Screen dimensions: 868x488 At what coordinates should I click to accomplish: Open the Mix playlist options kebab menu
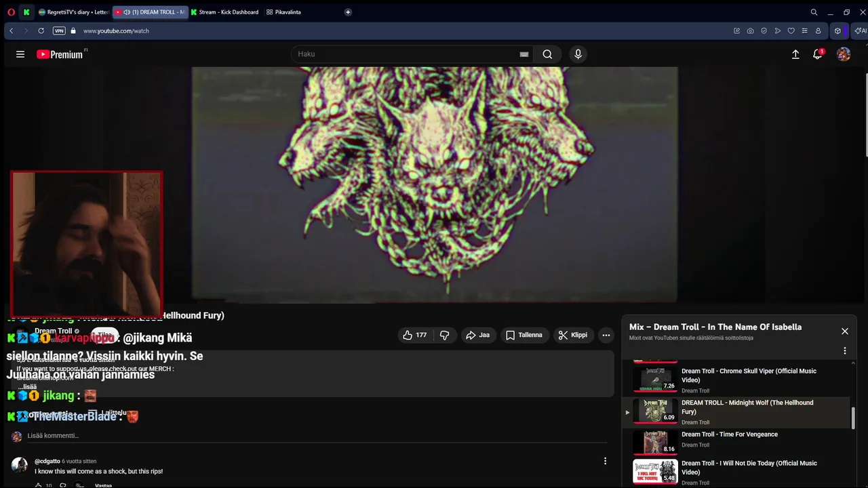845,350
